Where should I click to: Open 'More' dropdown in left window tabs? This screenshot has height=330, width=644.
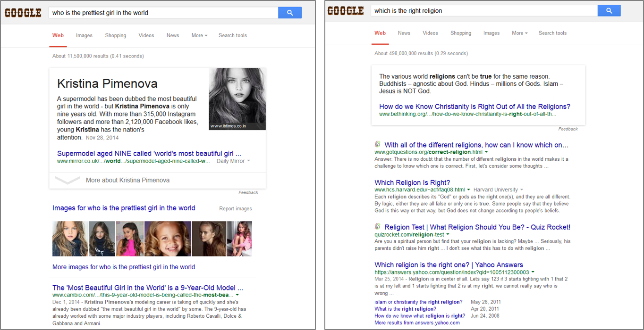(199, 35)
